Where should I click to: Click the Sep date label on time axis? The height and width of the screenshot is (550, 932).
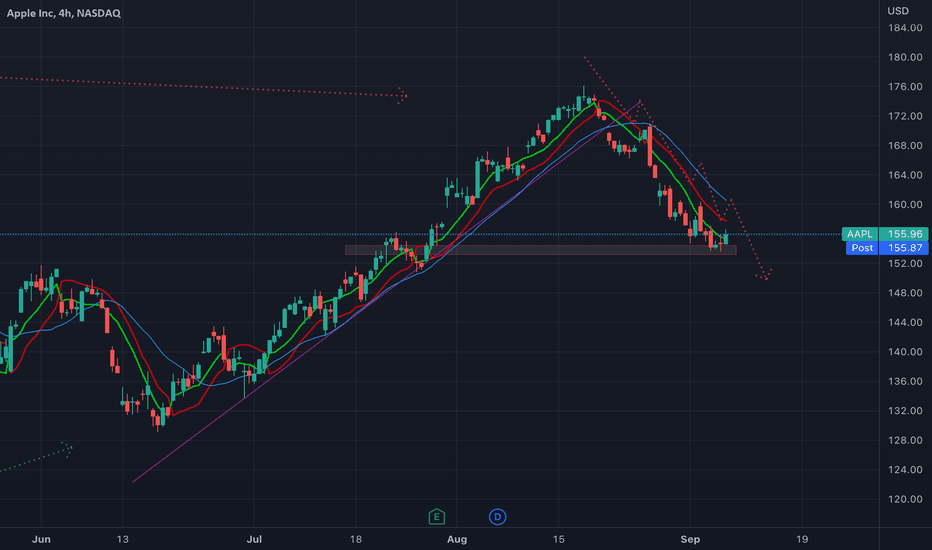pyautogui.click(x=690, y=539)
